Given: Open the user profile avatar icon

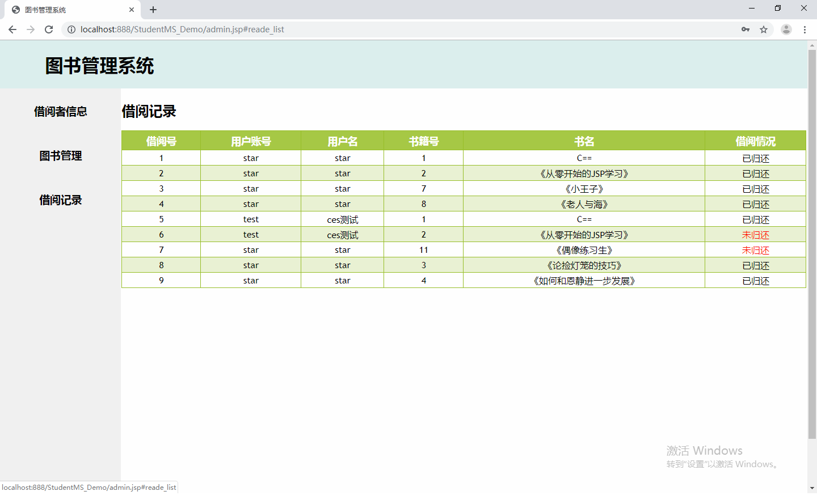Looking at the screenshot, I should (x=786, y=29).
